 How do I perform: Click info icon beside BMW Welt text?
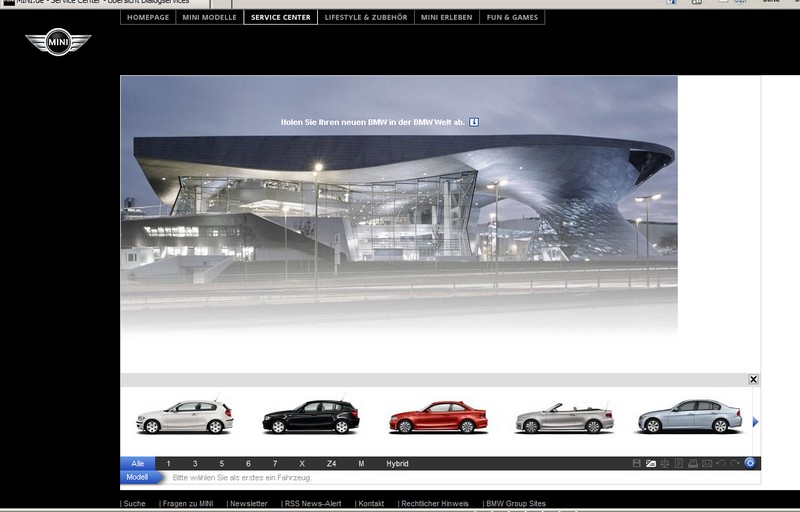pos(475,122)
